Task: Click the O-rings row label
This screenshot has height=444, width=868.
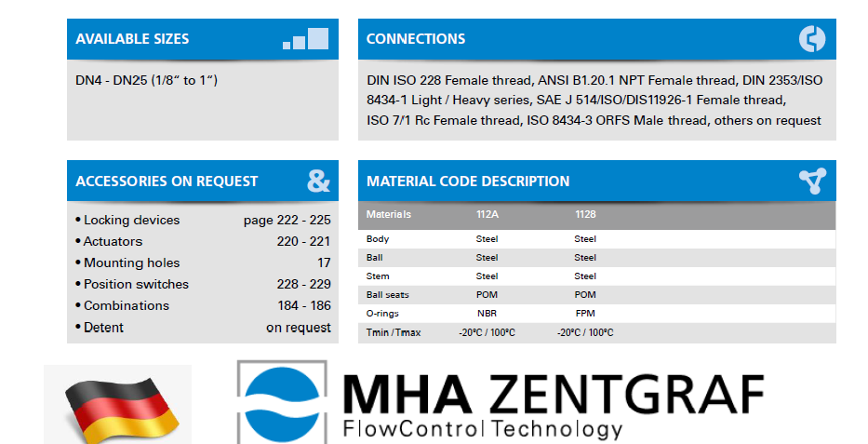Action: tap(382, 314)
